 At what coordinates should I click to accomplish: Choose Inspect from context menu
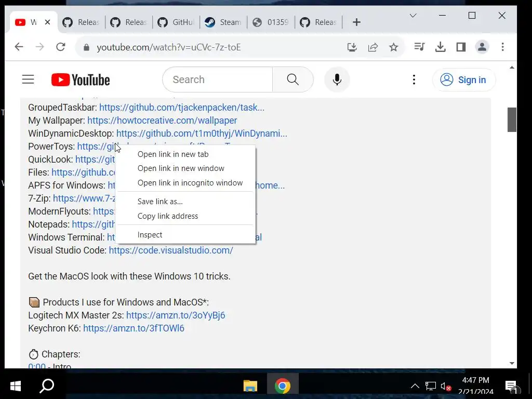(185, 235)
